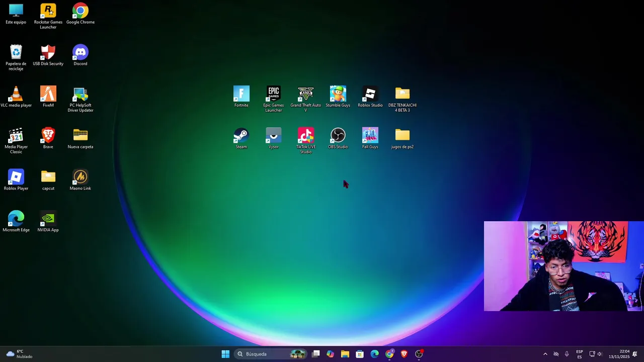Select the Vysor desktop icon
Viewport: 644px width, 362px height.
274,139
